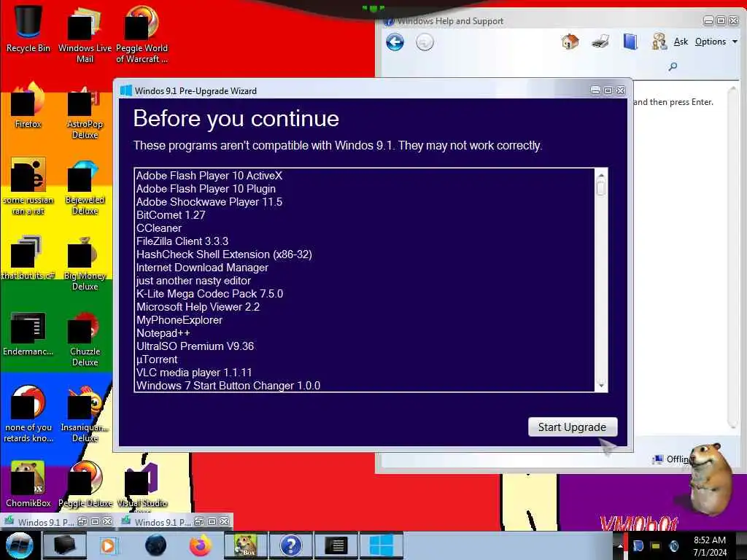
Task: Click the program list scroll down arrow
Action: 601,385
